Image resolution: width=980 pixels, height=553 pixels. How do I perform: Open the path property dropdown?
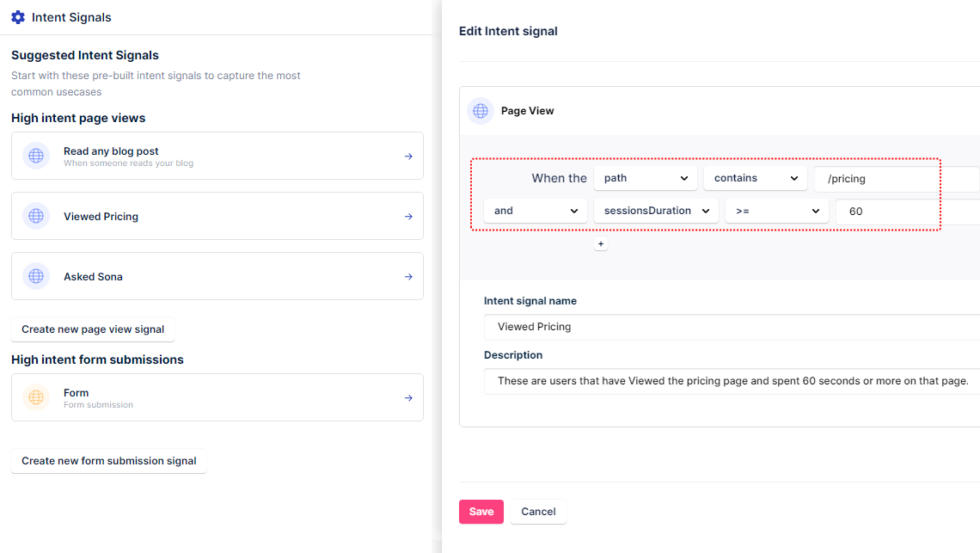645,178
